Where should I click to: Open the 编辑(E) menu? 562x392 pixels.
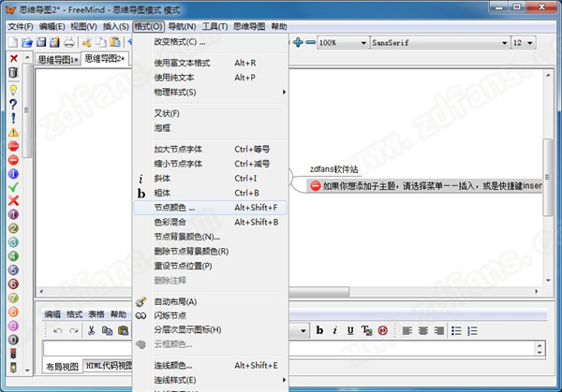point(52,26)
